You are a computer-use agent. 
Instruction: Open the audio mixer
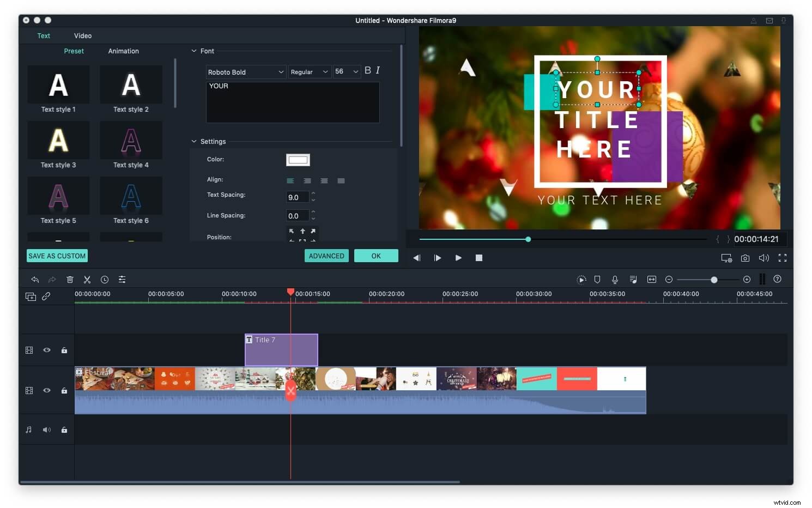pyautogui.click(x=633, y=279)
